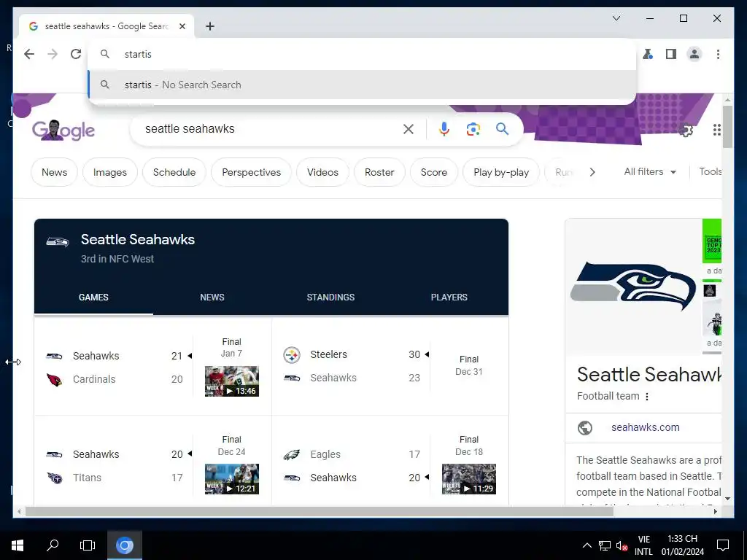The height and width of the screenshot is (560, 747).
Task: Open Google quick settings gear
Action: (686, 130)
